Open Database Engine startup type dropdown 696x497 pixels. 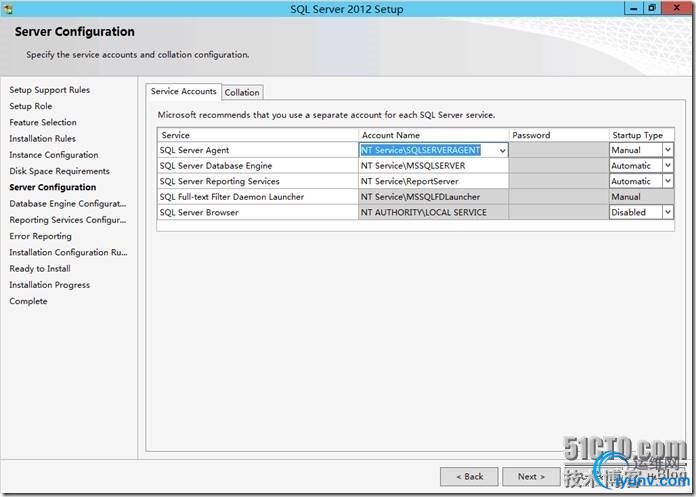(x=668, y=166)
